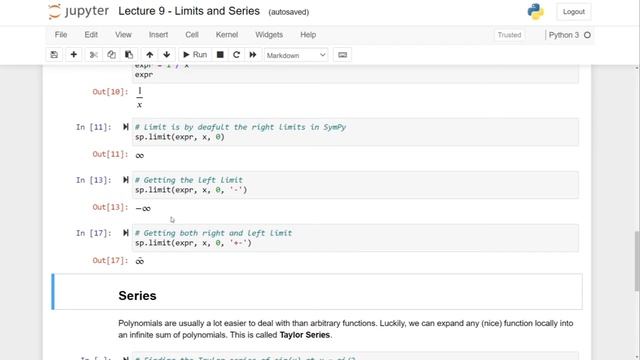Screen dimensions: 640x360
Task: Open the Kernel menu
Action: click(x=227, y=35)
